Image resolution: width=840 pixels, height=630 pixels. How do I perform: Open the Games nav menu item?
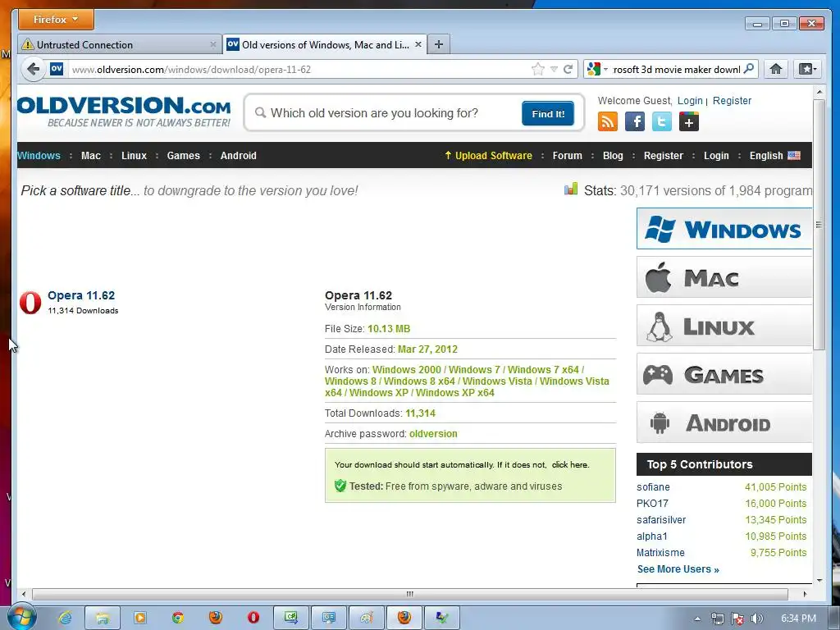point(183,155)
